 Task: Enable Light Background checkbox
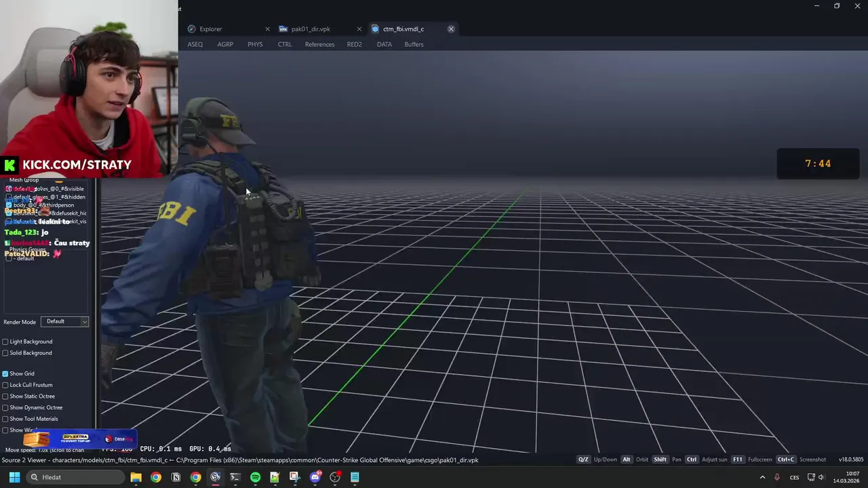click(5, 342)
